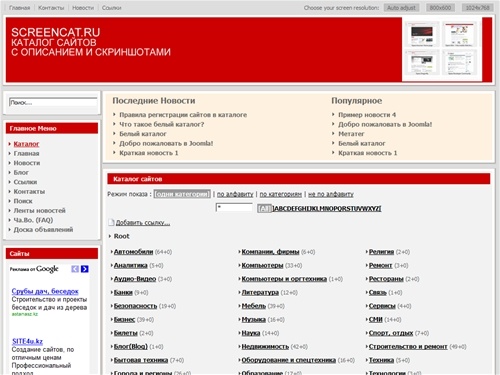Viewport: 500px width, 375px height.
Task: Switch display mode to по категориям
Action: 281,194
